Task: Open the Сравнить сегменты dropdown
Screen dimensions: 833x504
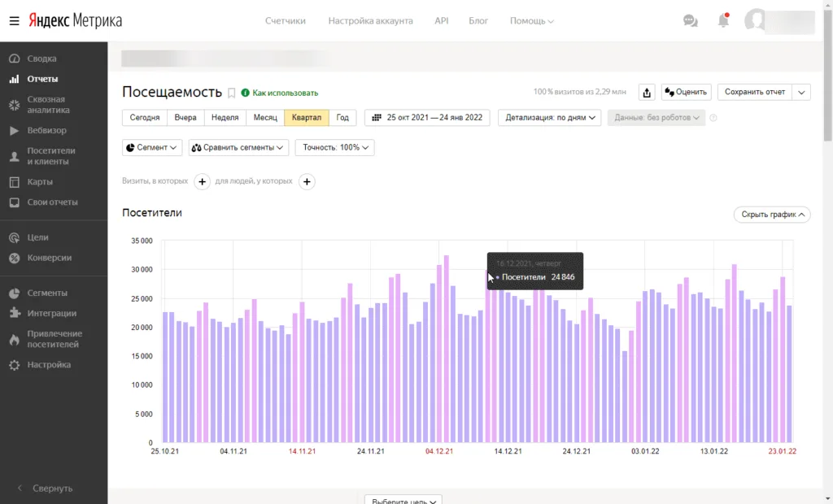Action: pyautogui.click(x=238, y=147)
